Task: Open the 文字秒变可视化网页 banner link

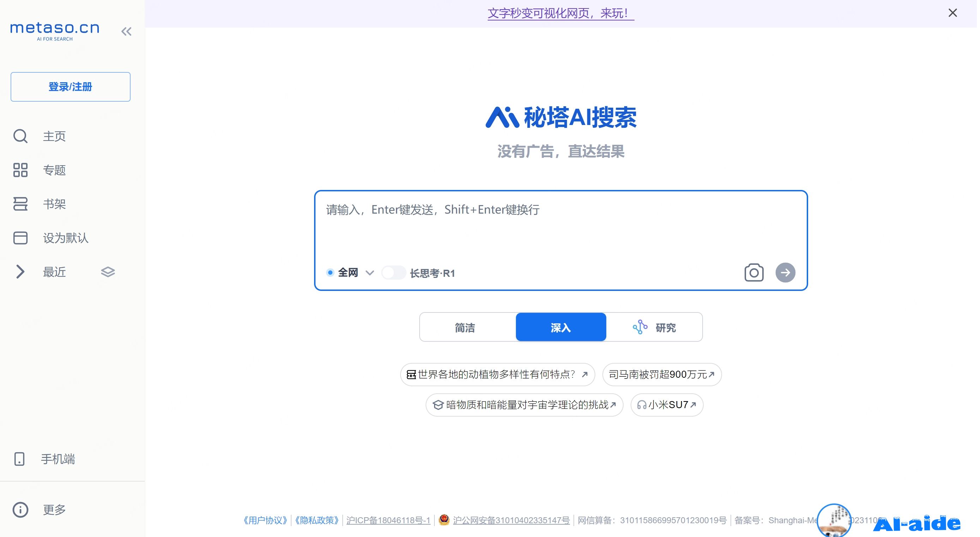Action: [561, 13]
